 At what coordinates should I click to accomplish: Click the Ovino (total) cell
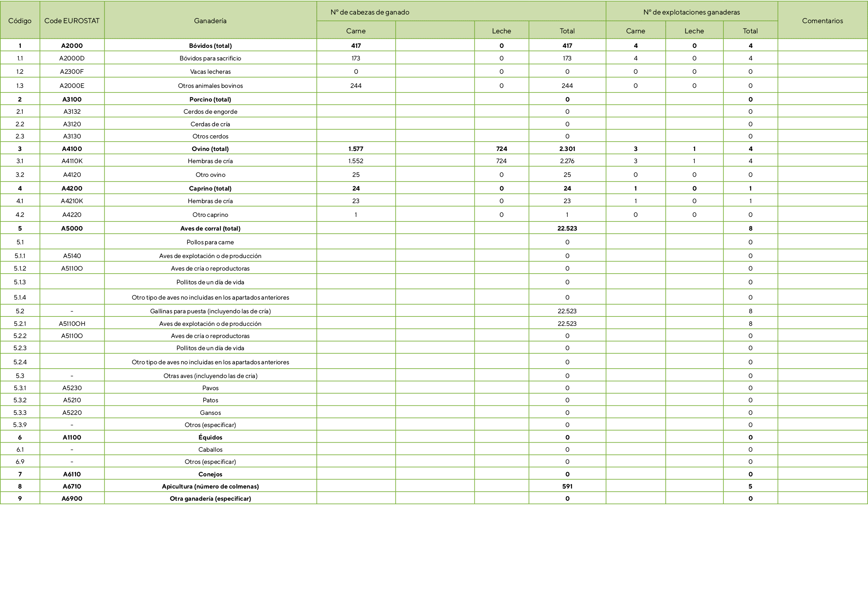coord(210,149)
